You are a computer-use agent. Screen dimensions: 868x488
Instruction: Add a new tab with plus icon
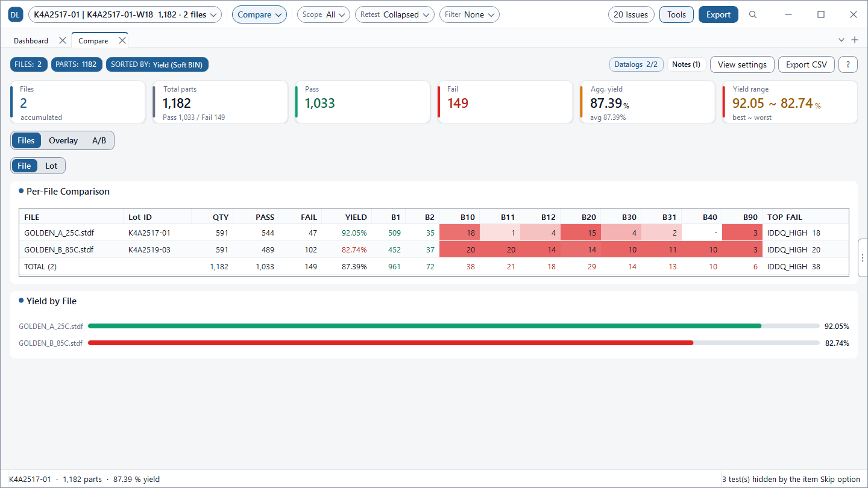pyautogui.click(x=855, y=40)
